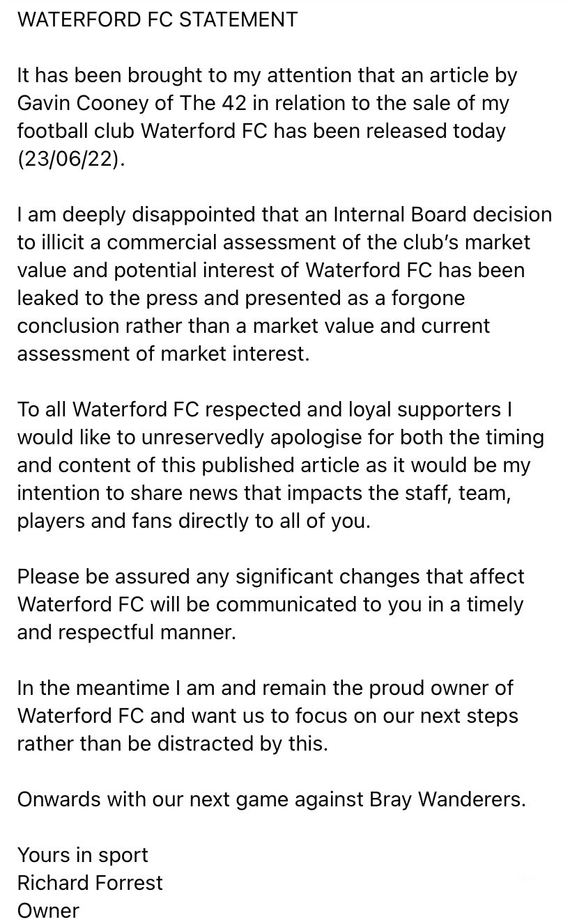Click the "Yours in sport" sign-off
Viewport: 577px width, 924px height.
[x=83, y=855]
